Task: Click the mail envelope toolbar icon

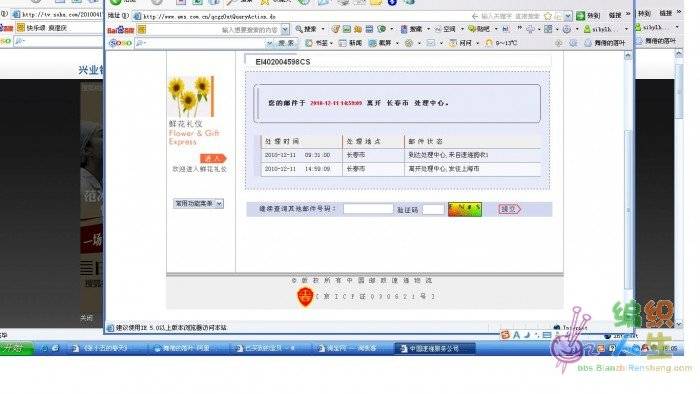Action: coord(430,43)
